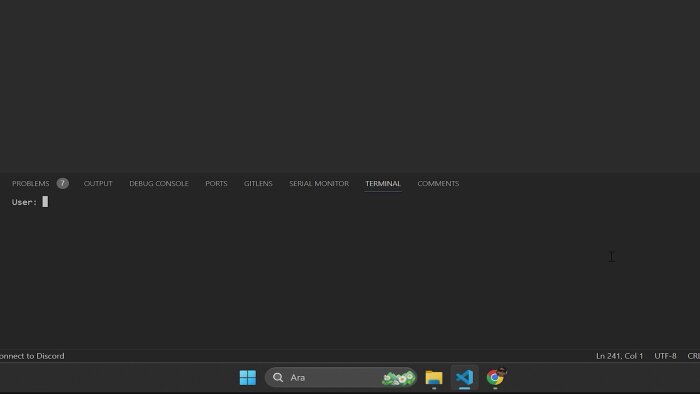Switch to Visual Studio Code taskbar icon
This screenshot has height=394, width=700.
pyautogui.click(x=464, y=377)
